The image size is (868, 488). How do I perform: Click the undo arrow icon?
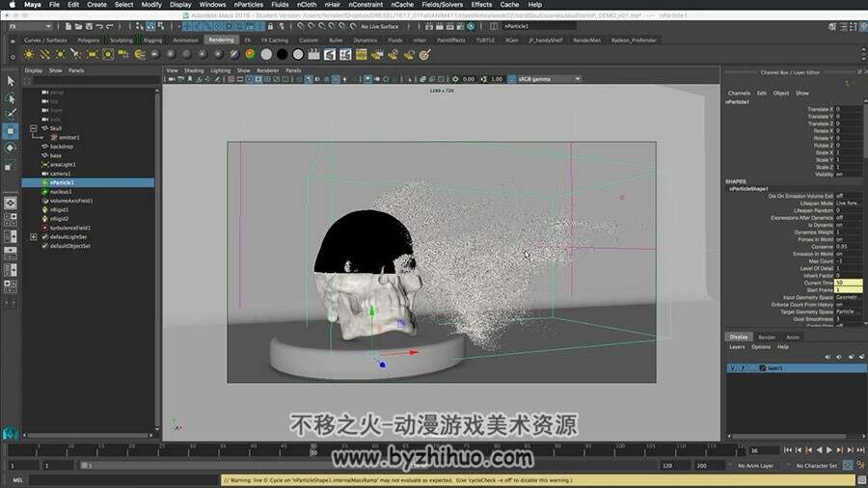[x=99, y=26]
